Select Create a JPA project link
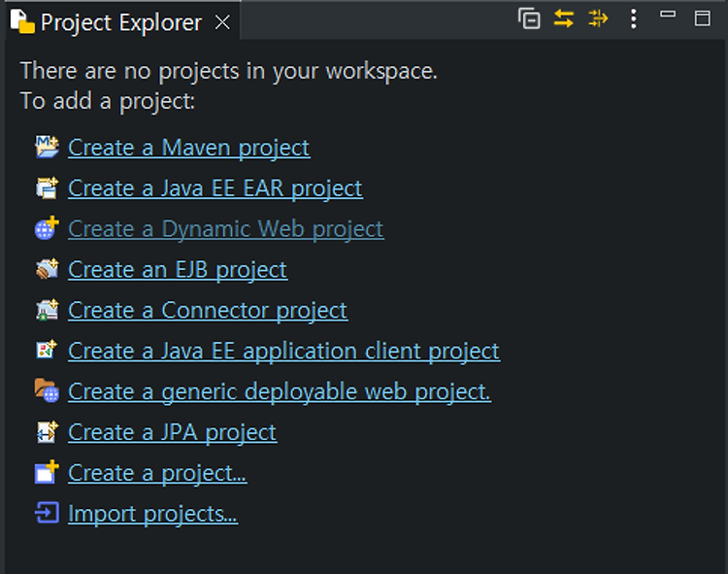728x574 pixels. [x=172, y=433]
